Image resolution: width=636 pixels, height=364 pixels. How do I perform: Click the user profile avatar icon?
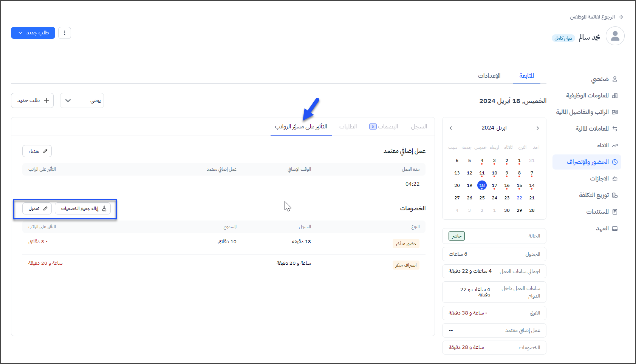point(615,36)
